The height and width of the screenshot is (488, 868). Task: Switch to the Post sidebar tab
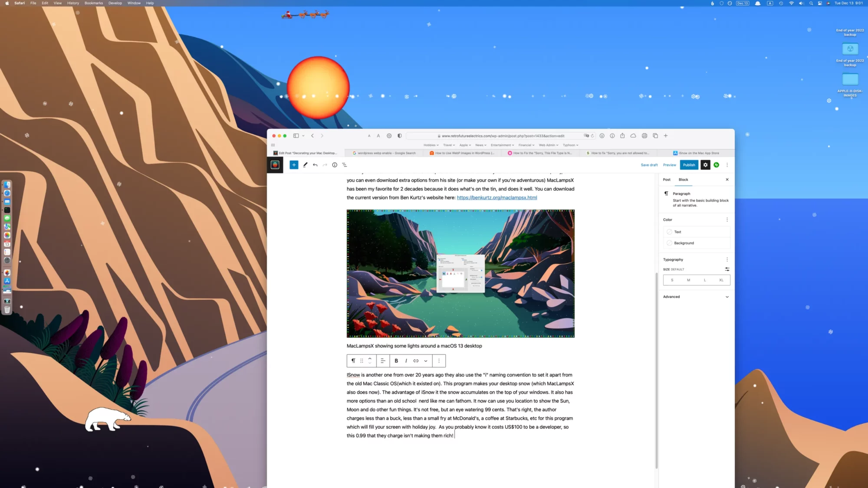667,180
